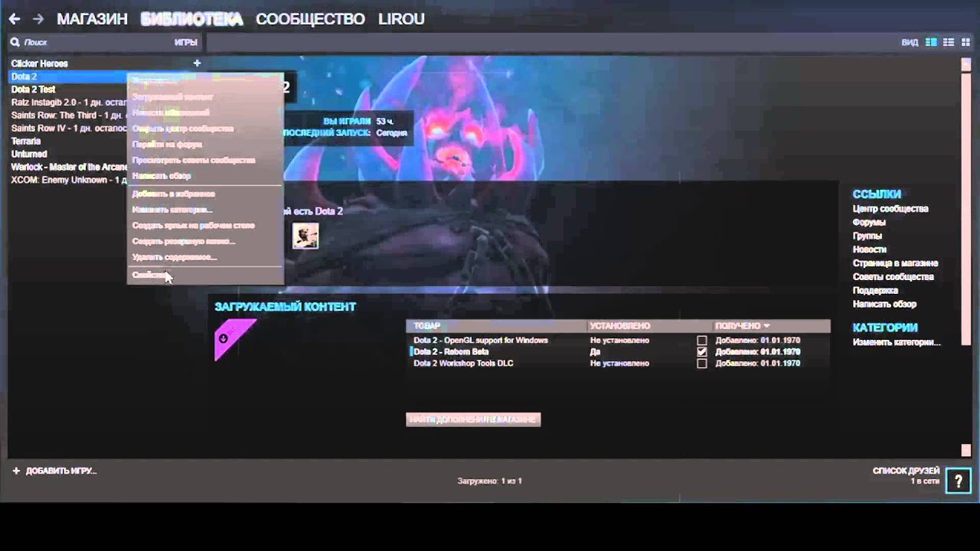Open the ИГРЫ filter dropdown
The width and height of the screenshot is (980, 551).
click(185, 42)
